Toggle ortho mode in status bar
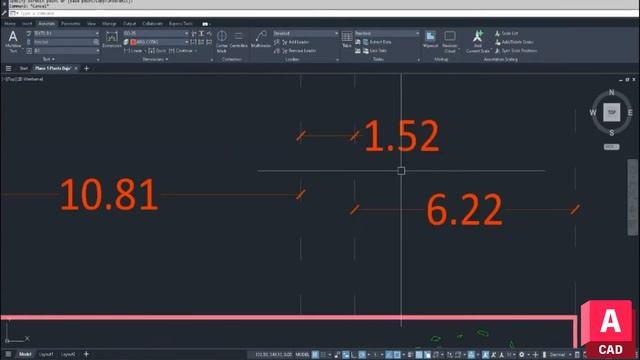 353,355
